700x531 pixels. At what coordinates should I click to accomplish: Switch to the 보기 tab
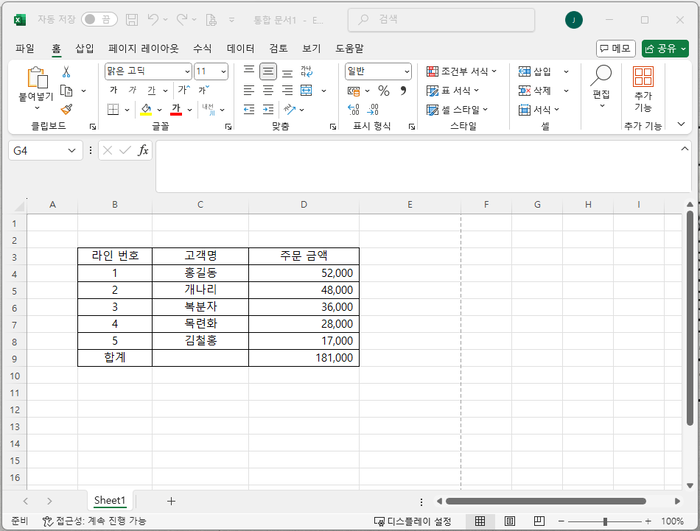[311, 48]
